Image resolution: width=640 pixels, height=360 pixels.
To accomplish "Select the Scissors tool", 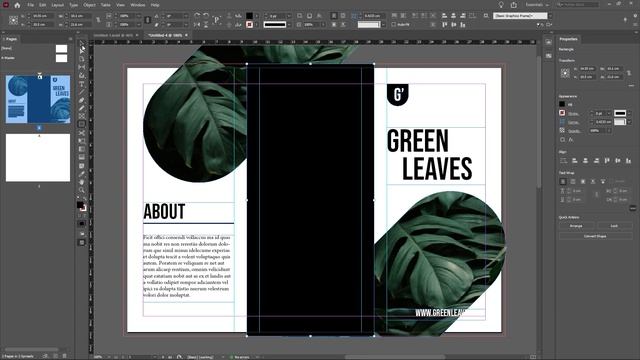I will (82, 133).
